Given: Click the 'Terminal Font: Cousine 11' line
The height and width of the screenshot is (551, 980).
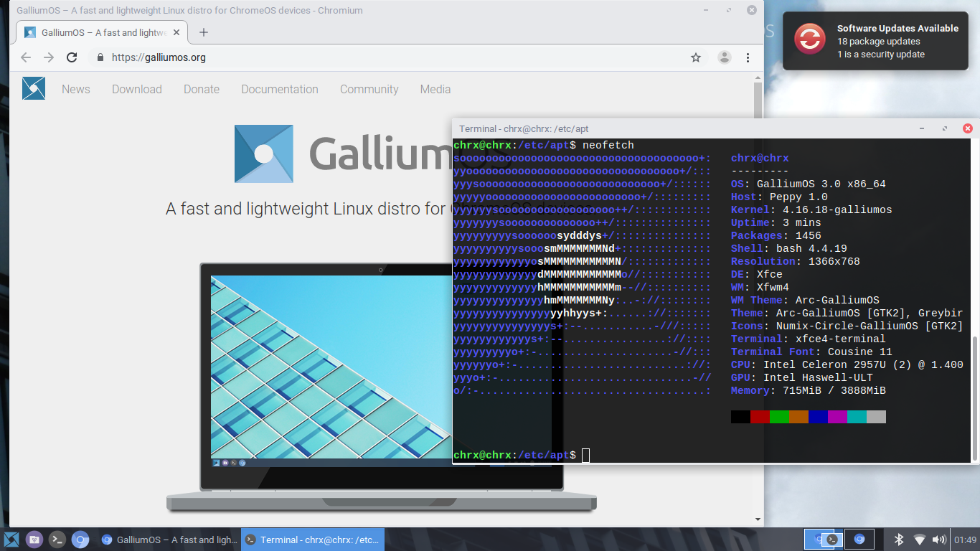Looking at the screenshot, I should click(811, 352).
